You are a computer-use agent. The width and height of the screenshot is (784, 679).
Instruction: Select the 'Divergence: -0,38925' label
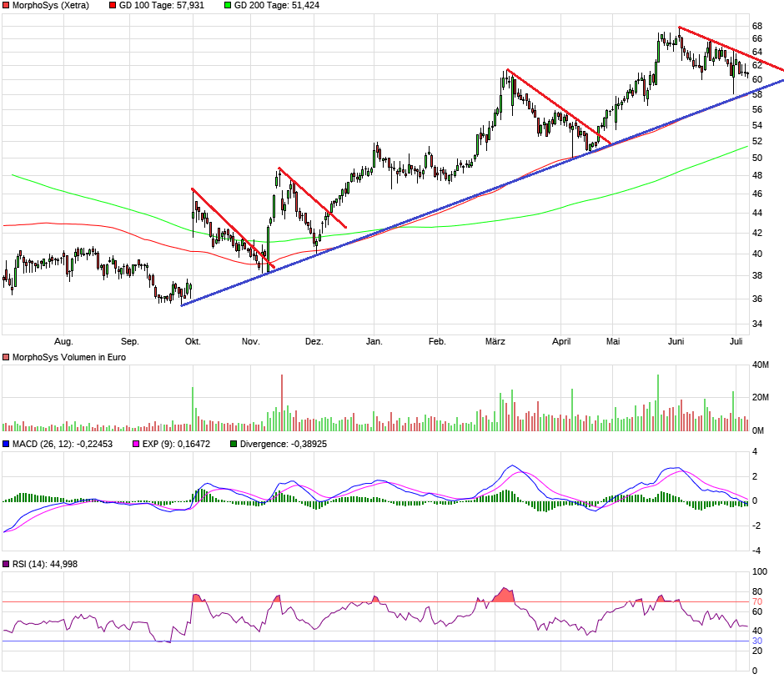pyautogui.click(x=283, y=444)
